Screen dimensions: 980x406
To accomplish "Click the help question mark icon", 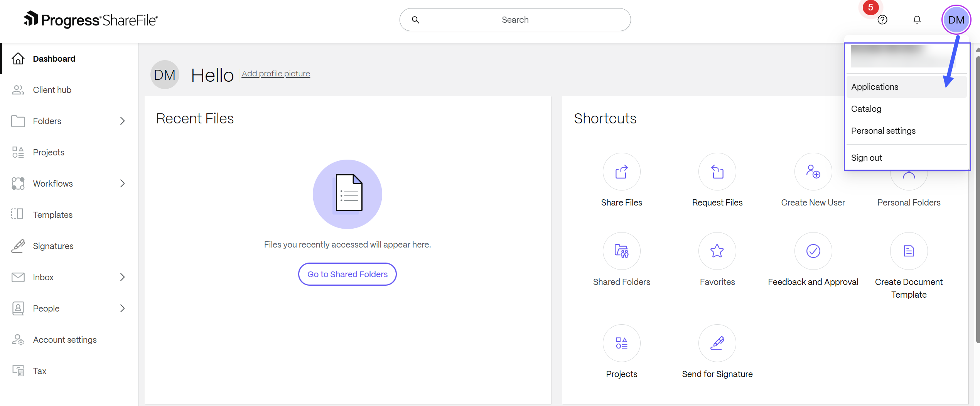I will coord(882,20).
